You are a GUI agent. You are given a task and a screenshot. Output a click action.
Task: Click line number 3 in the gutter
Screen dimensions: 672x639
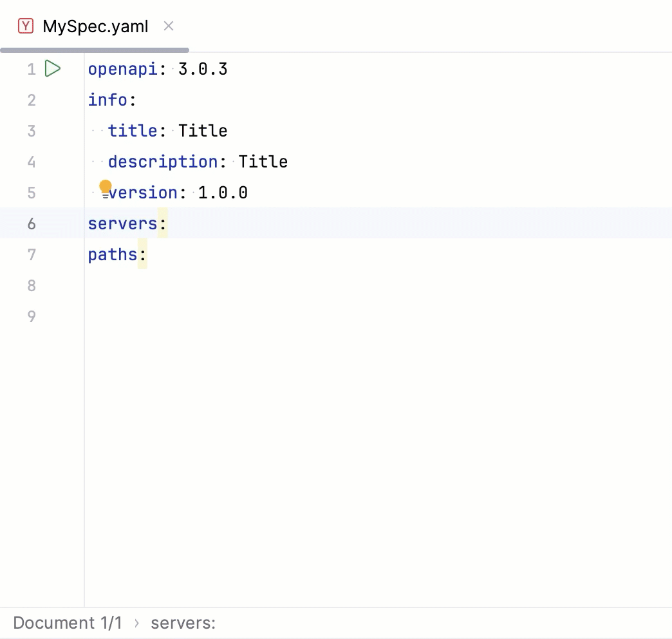(32, 131)
